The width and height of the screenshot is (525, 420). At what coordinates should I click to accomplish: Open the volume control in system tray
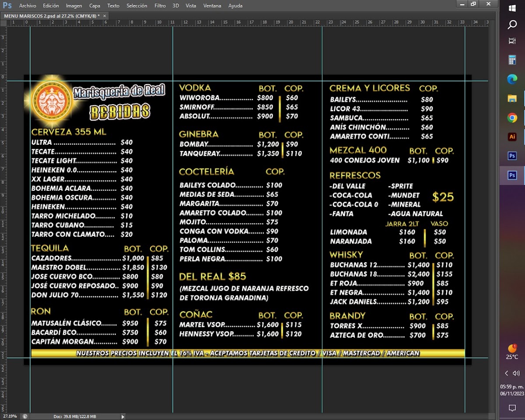[516, 373]
